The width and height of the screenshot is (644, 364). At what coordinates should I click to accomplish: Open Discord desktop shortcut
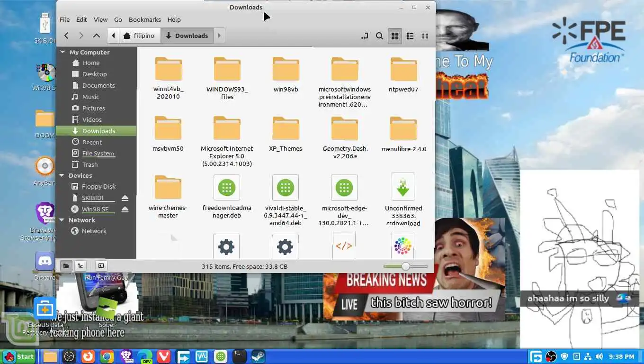(x=45, y=266)
